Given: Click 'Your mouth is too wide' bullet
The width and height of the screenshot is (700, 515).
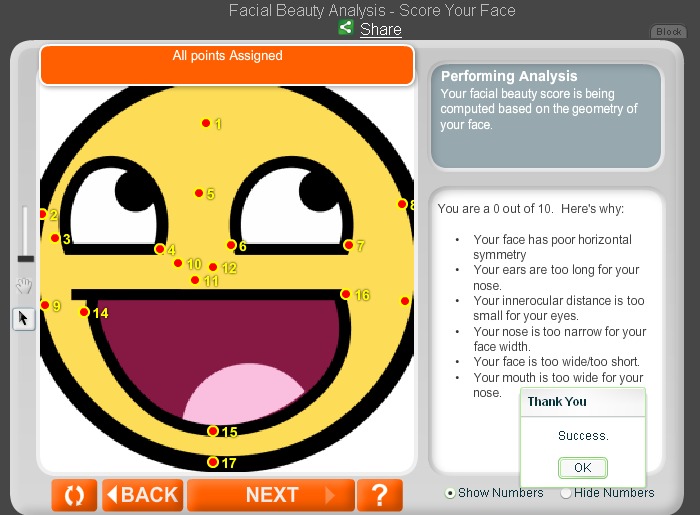Looking at the screenshot, I should (x=558, y=385).
